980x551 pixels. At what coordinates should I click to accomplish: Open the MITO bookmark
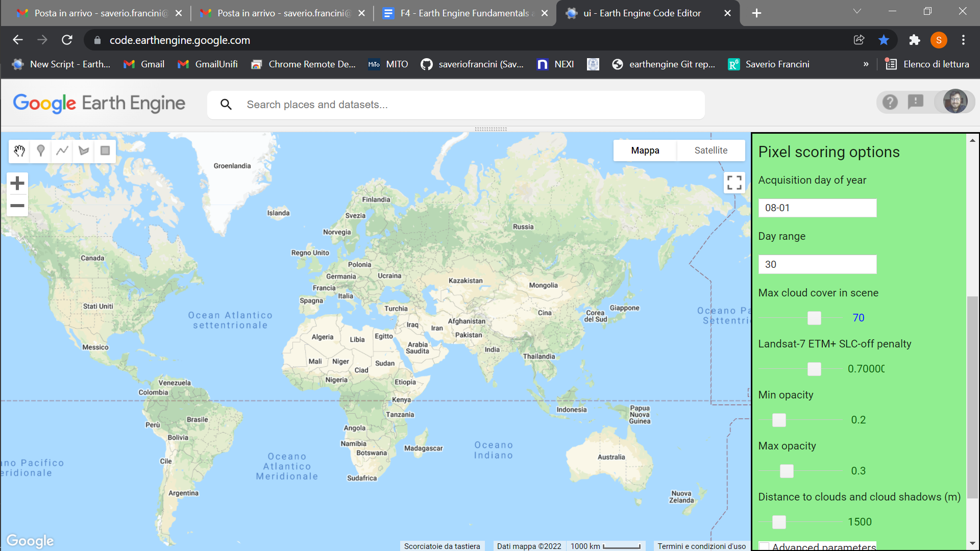tap(388, 64)
